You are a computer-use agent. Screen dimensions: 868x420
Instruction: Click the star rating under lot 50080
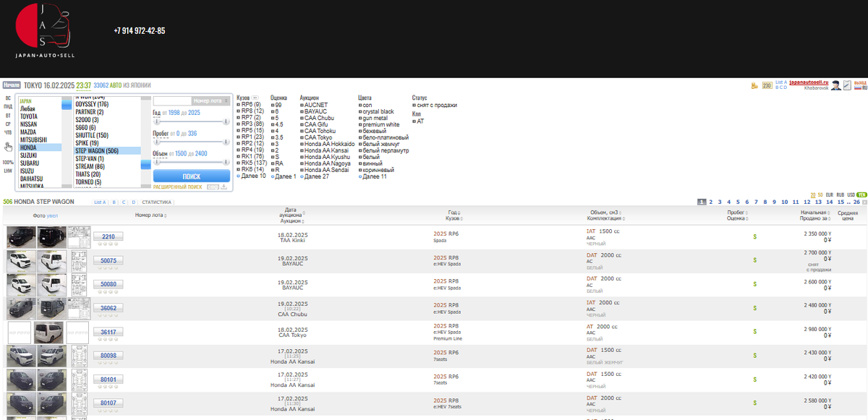109,292
